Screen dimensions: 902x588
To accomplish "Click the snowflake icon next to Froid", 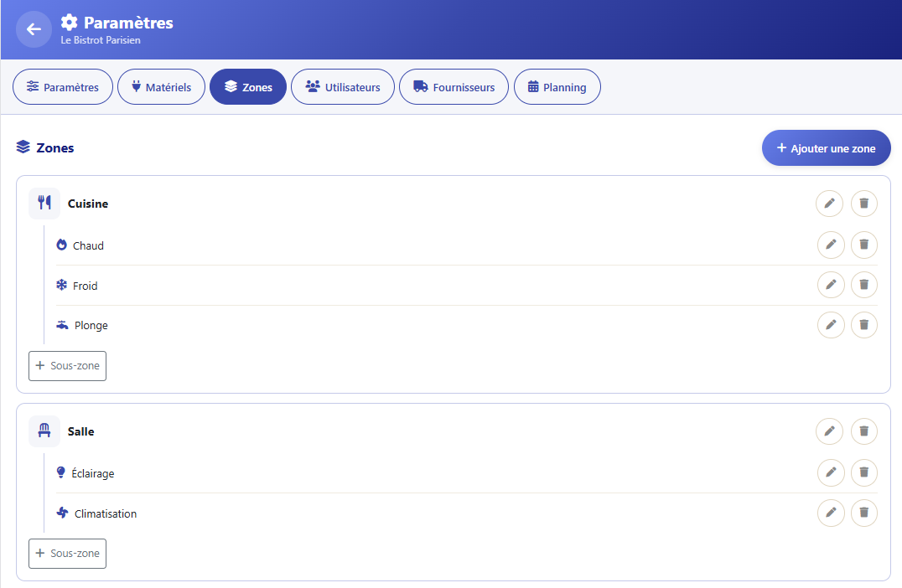I will click(x=60, y=285).
